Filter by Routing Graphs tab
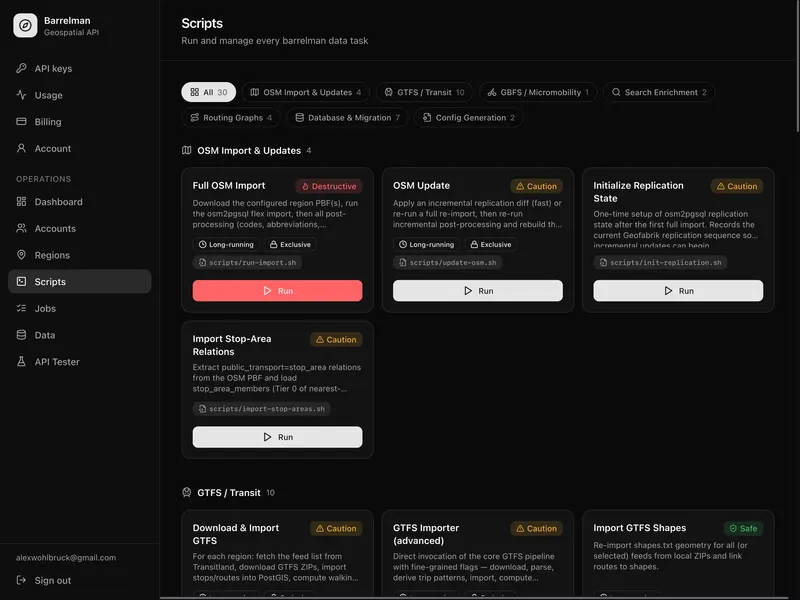Viewport: 800px width, 600px height. pos(231,117)
